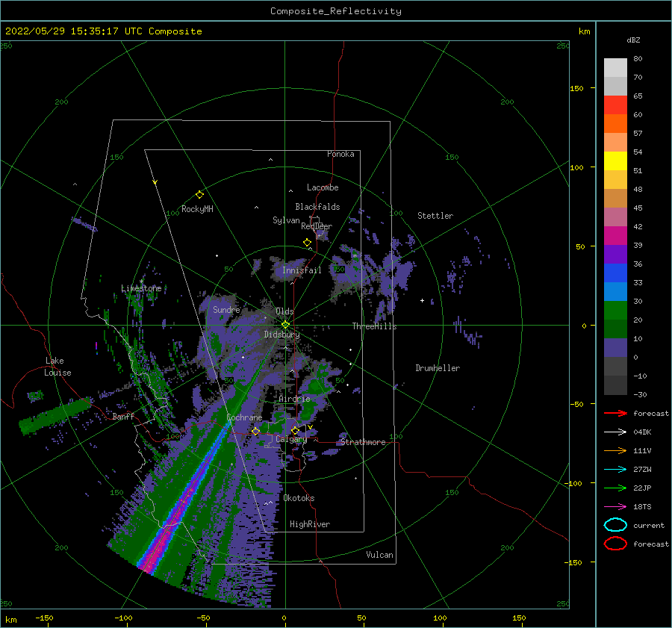Choose the magenta 18TS arrow legend icon
This screenshot has width=672, height=628.
coord(615,507)
